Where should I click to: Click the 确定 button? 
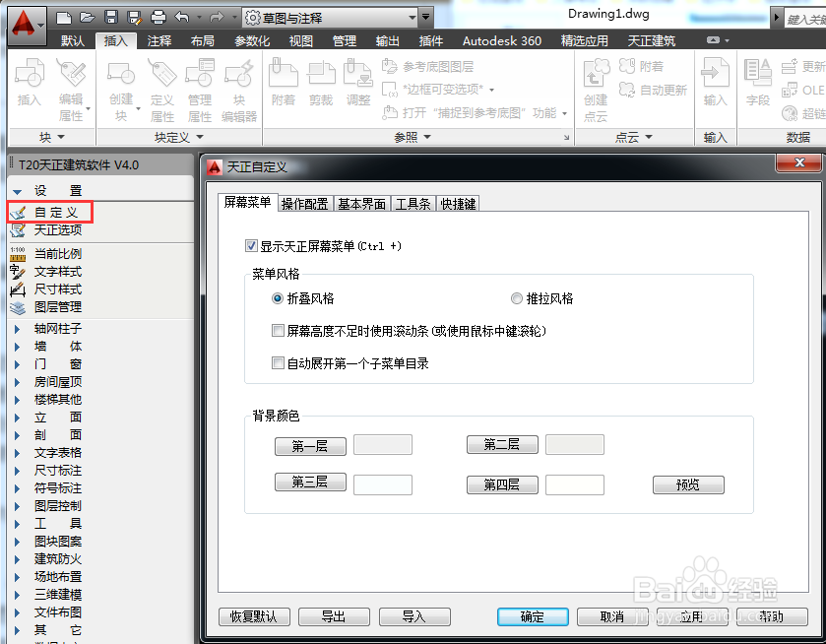pos(533,616)
